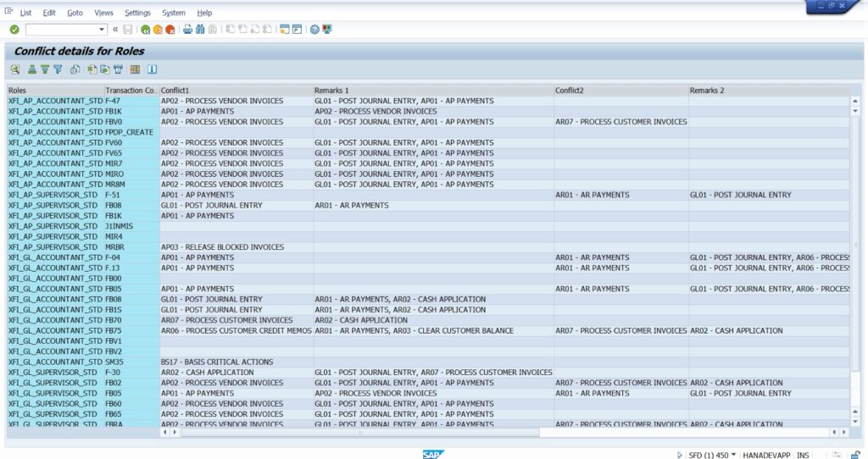Click the Set filter funnel icon
Viewport: 868px width, 459px height.
click(58, 69)
